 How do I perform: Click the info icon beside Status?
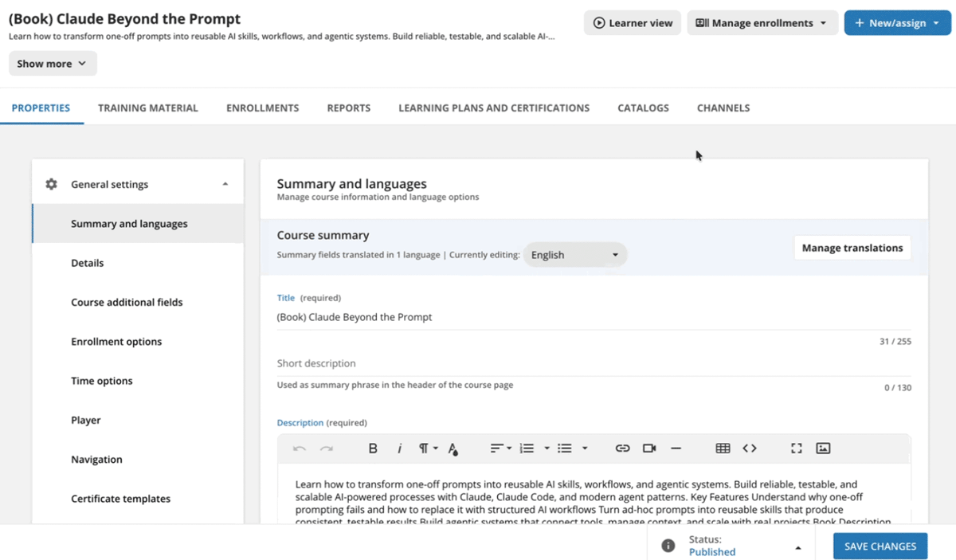[x=668, y=546]
